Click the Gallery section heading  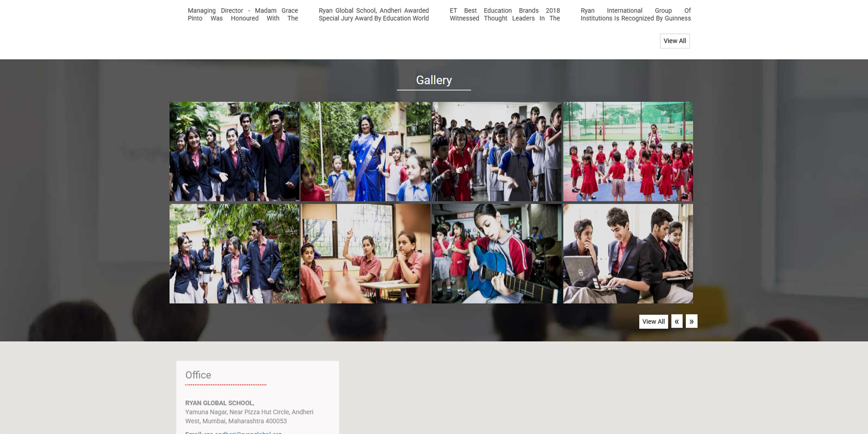(x=434, y=80)
